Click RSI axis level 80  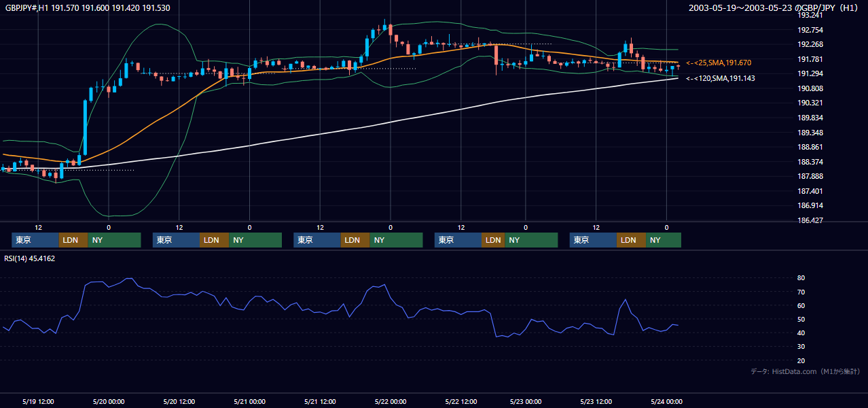[801, 278]
